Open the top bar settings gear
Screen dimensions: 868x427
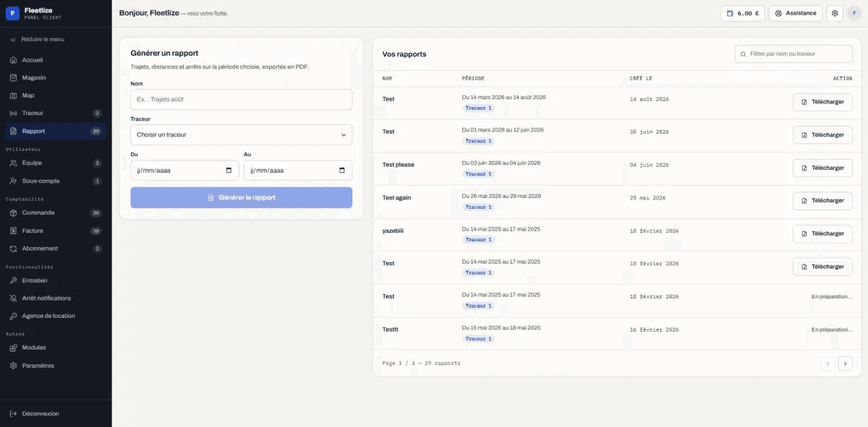(x=835, y=13)
